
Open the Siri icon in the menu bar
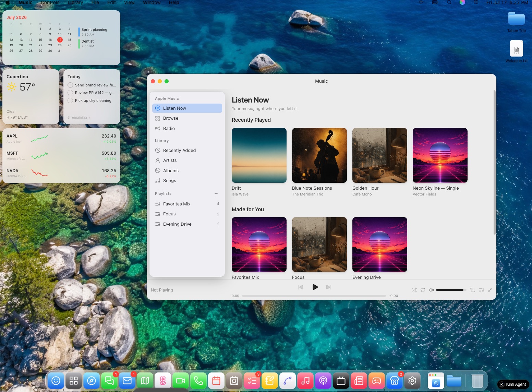[x=462, y=2]
